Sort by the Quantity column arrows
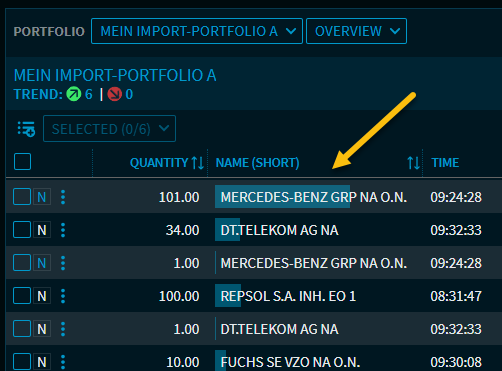 pyautogui.click(x=198, y=163)
